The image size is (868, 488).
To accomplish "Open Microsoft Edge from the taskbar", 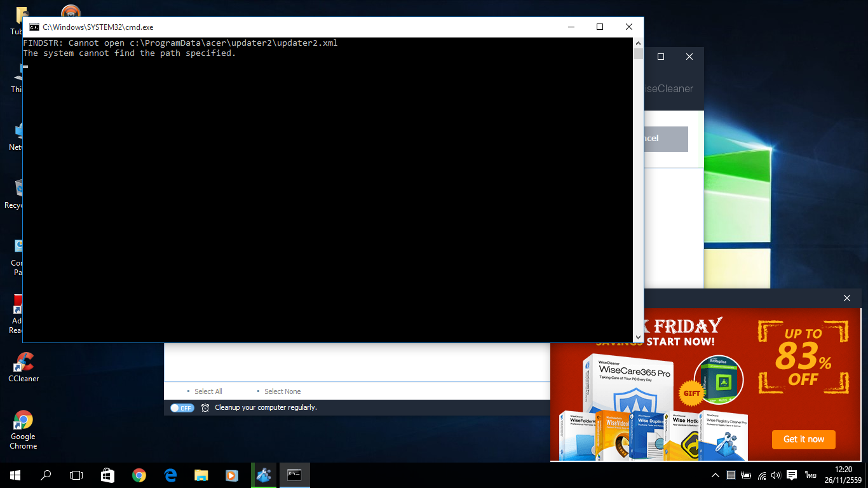I will tap(170, 475).
